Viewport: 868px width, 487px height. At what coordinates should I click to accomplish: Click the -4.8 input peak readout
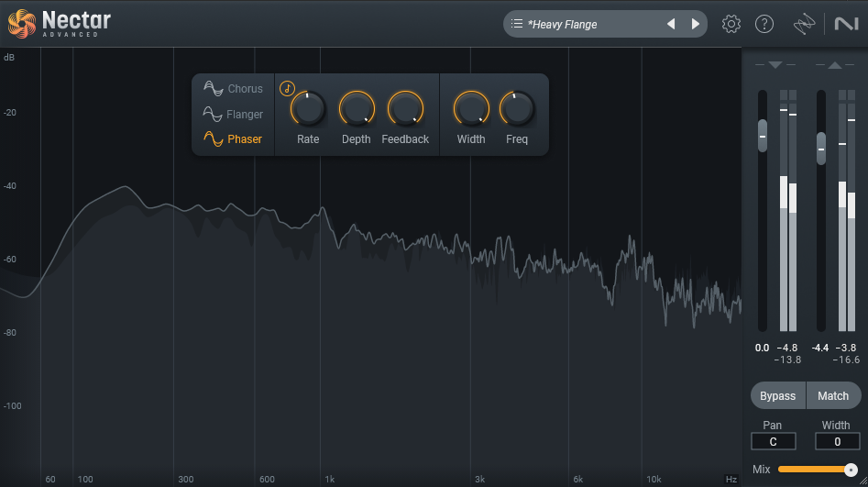point(787,348)
